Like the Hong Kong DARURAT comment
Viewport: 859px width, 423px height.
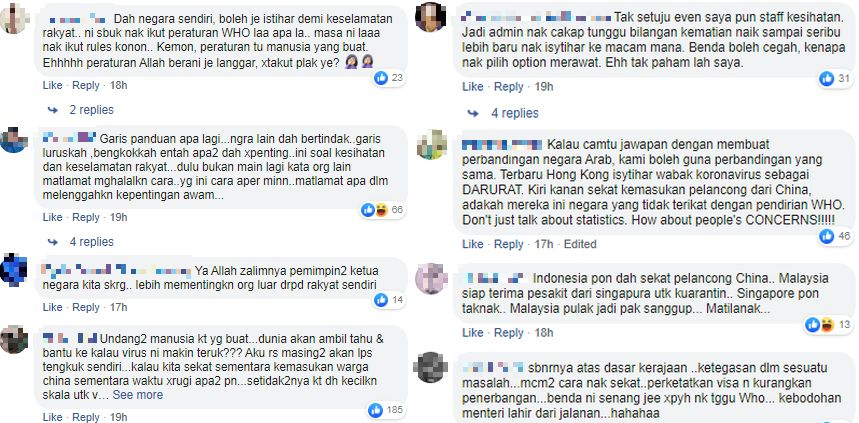pyautogui.click(x=473, y=244)
